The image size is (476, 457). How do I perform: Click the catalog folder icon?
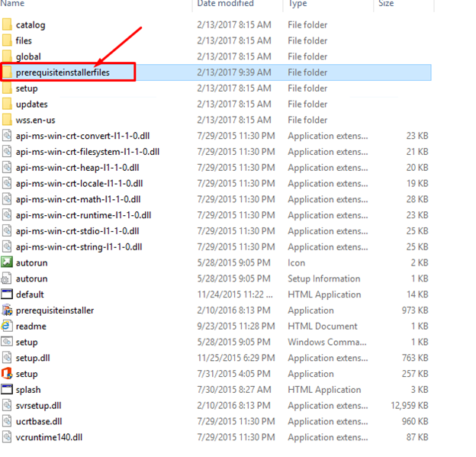click(x=7, y=24)
